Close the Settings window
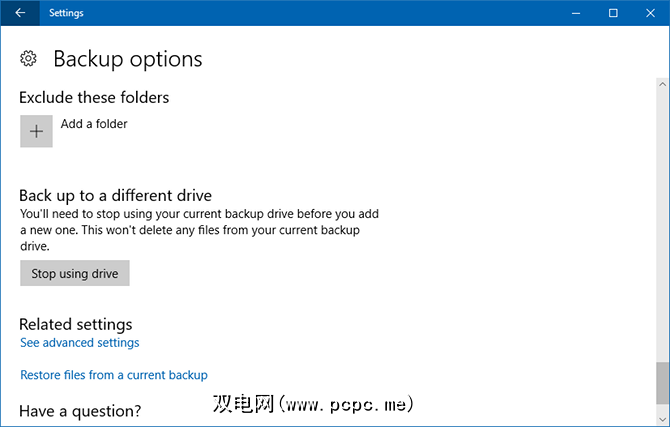Screen dimensions: 670x427 coord(650,13)
